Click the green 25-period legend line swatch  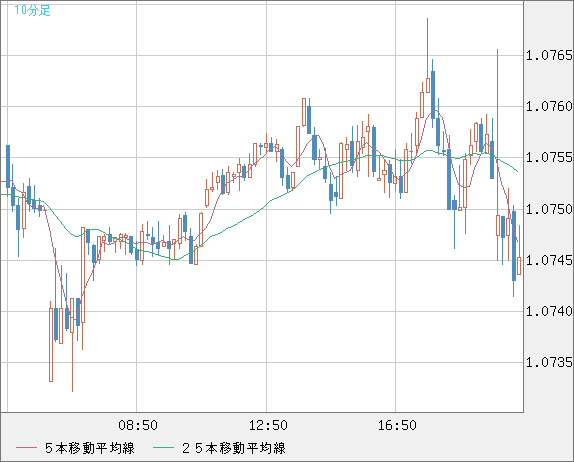(x=163, y=448)
